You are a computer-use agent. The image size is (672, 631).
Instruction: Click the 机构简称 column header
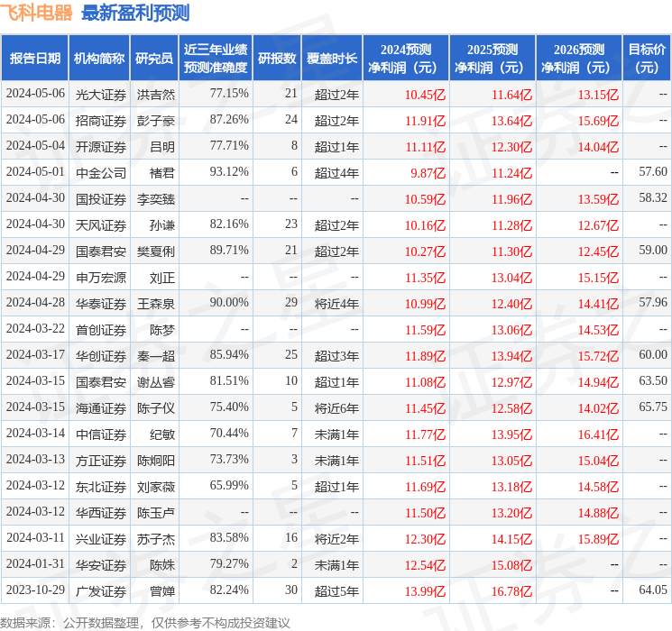(x=99, y=59)
